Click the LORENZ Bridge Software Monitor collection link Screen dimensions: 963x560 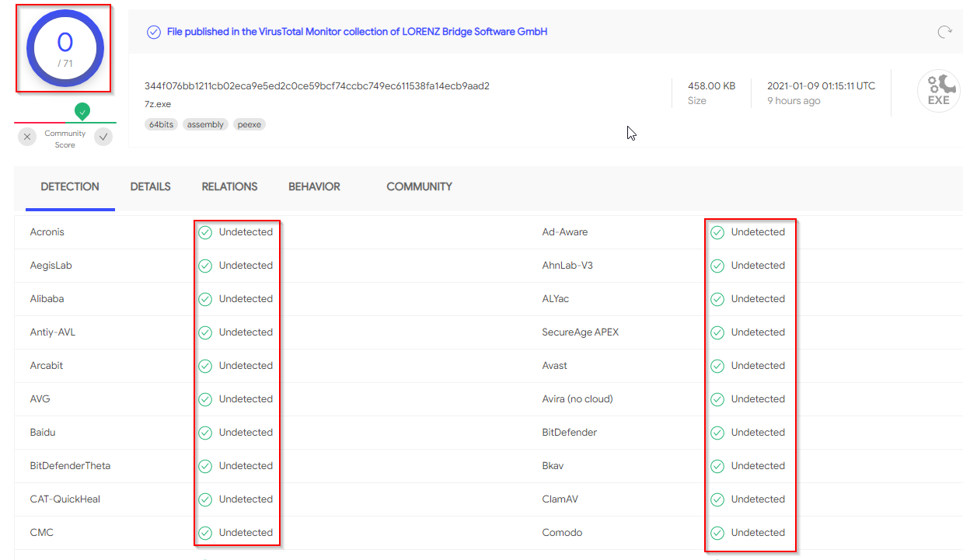click(358, 32)
